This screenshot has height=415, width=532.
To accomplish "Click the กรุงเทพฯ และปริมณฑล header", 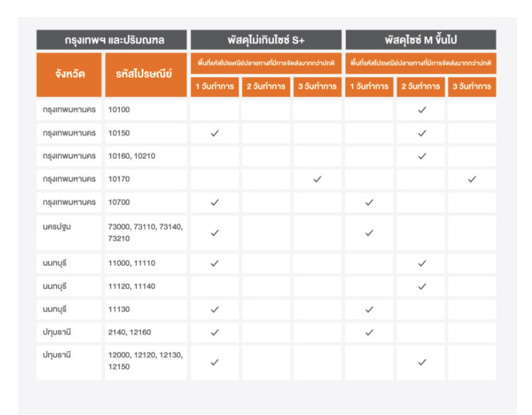I will pos(111,40).
